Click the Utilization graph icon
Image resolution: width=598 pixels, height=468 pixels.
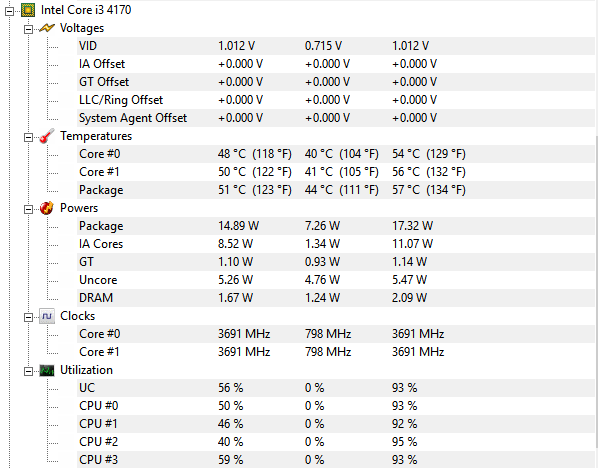[47, 370]
